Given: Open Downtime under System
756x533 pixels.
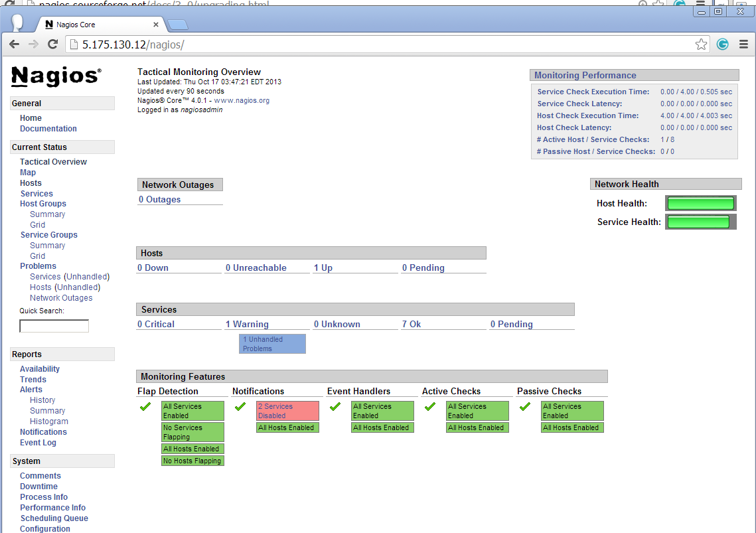Looking at the screenshot, I should point(38,487).
